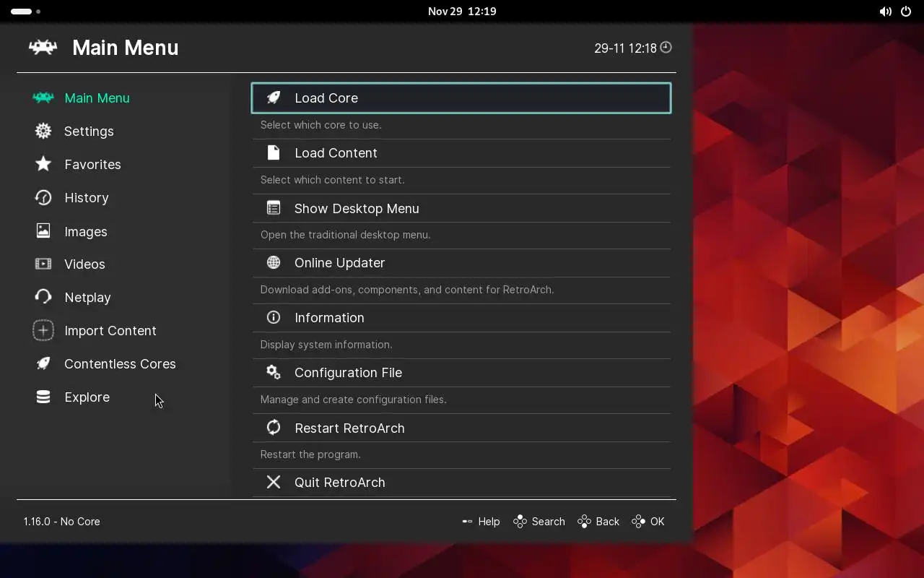The image size is (924, 578).
Task: Click the Images picture icon
Action: pyautogui.click(x=43, y=230)
